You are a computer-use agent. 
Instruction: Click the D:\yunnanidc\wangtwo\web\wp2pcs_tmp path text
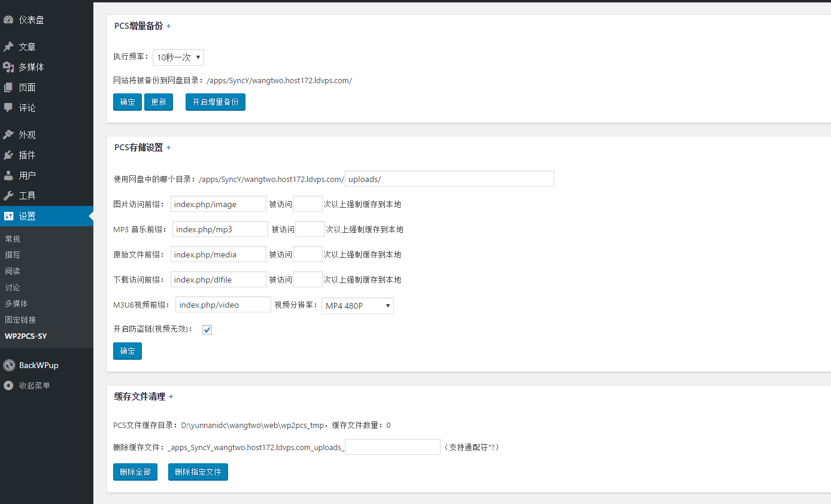click(252, 426)
